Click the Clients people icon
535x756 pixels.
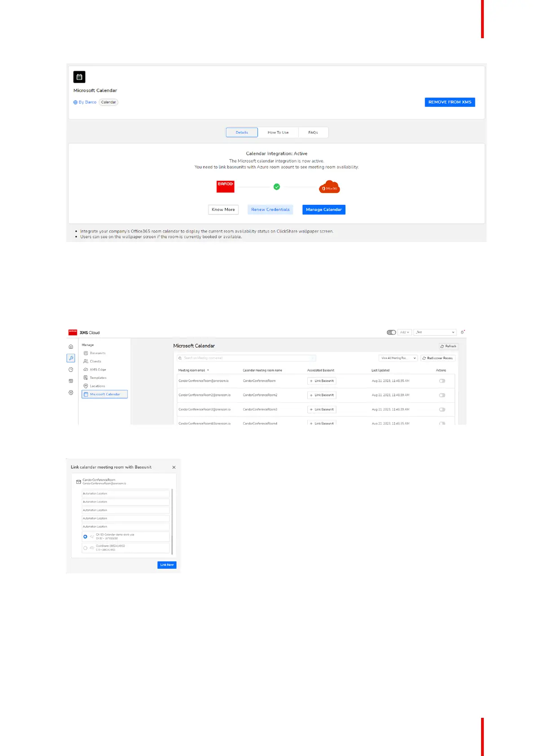pos(86,361)
